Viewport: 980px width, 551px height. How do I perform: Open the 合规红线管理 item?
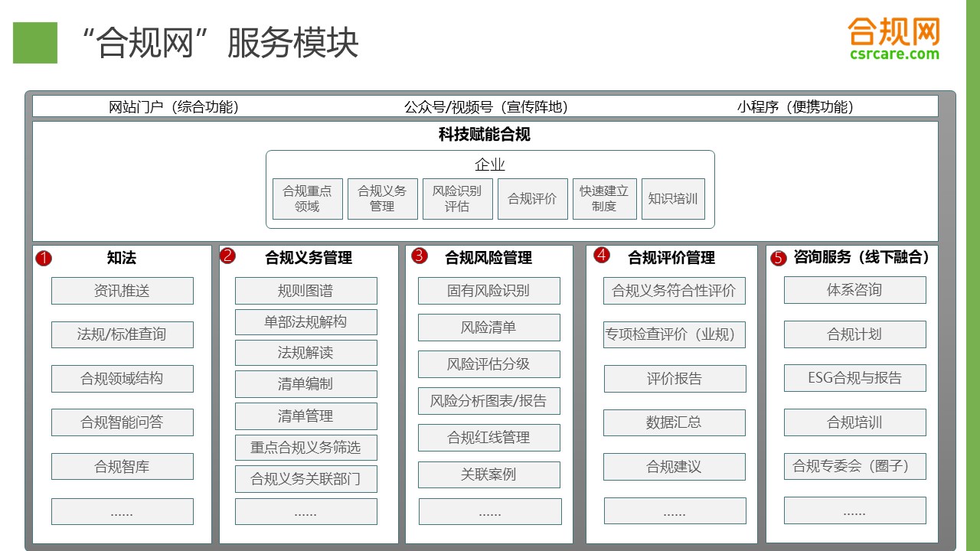(x=489, y=438)
